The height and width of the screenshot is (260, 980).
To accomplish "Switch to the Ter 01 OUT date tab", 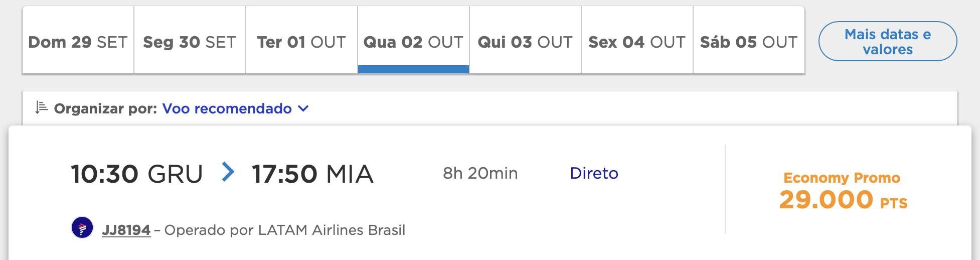I will 302,40.
